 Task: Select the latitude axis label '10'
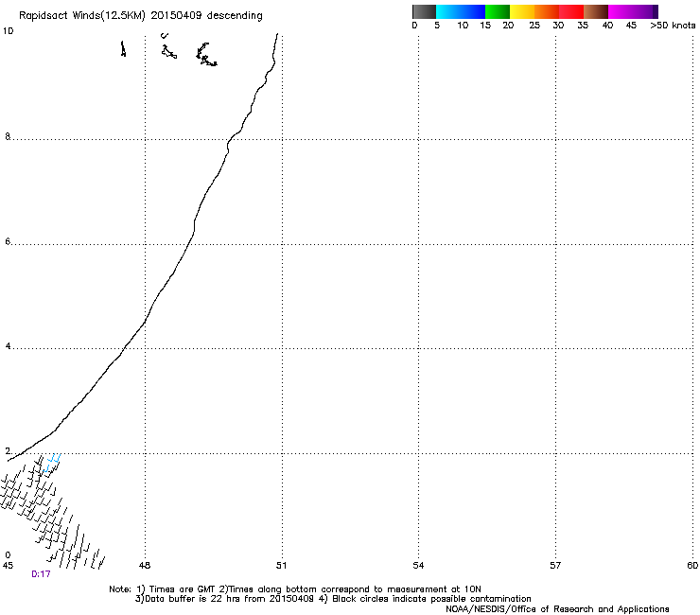tap(8, 31)
